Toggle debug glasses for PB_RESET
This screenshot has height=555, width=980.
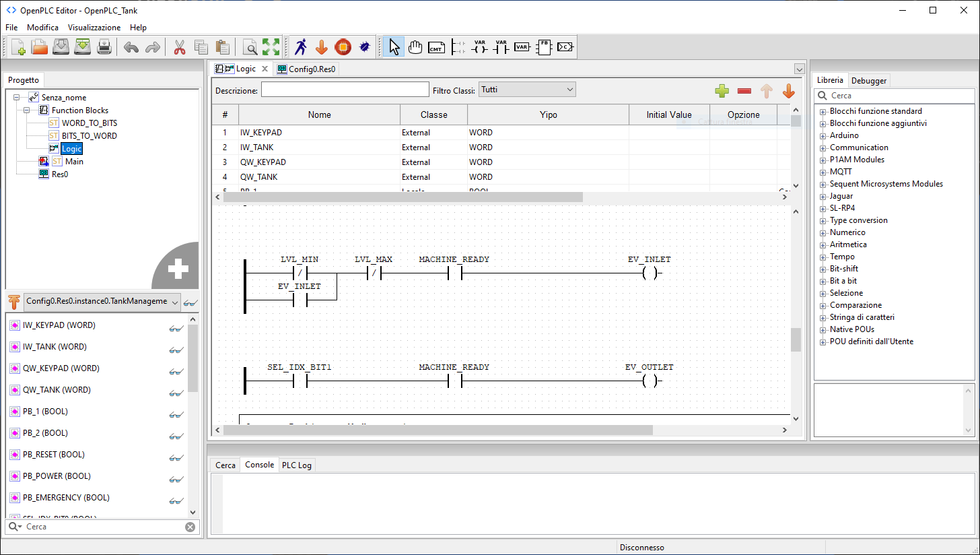(176, 457)
